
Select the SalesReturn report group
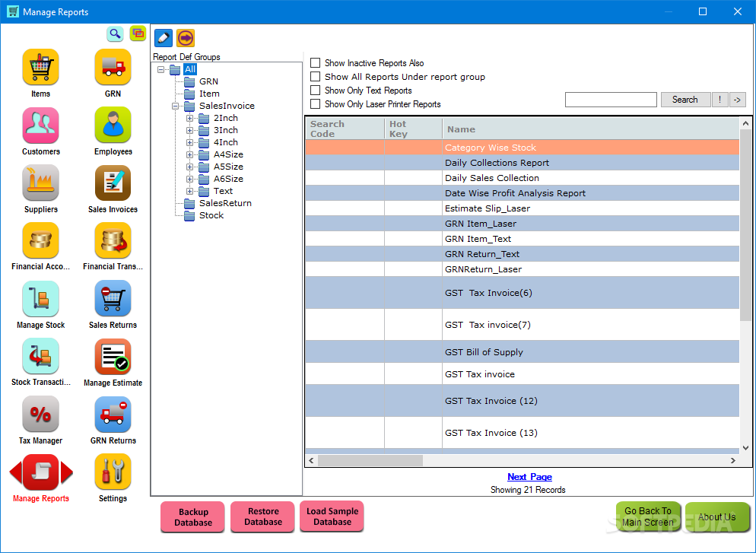(225, 203)
